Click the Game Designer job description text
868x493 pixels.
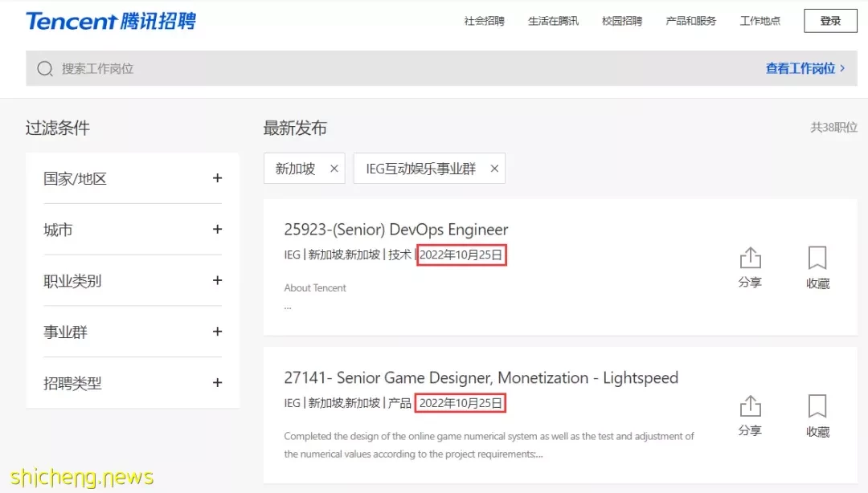pos(489,445)
